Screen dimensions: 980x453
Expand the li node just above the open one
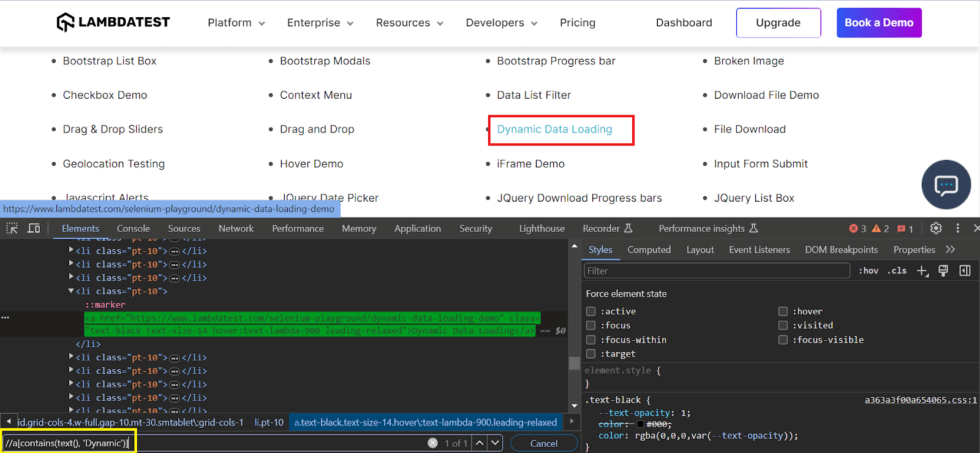(71, 277)
